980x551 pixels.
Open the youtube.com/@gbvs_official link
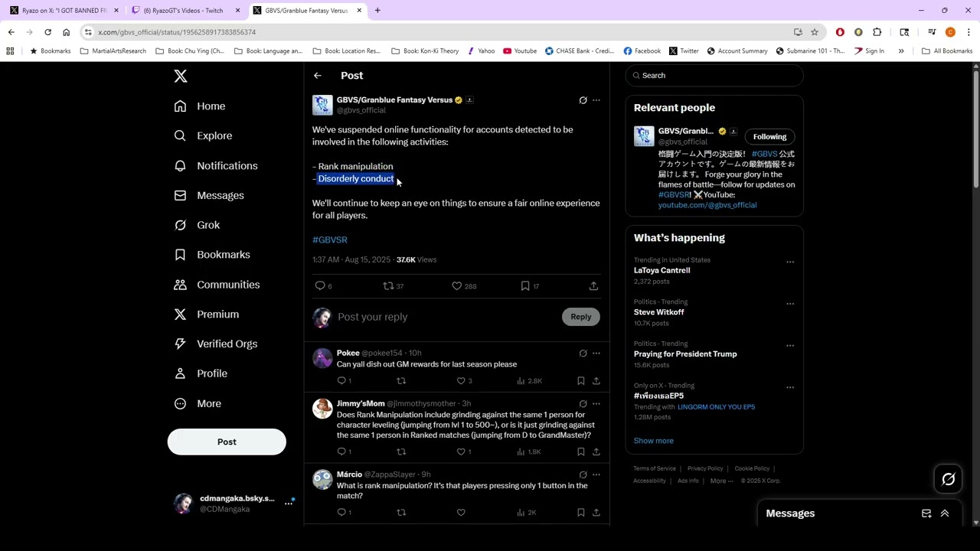coord(707,205)
